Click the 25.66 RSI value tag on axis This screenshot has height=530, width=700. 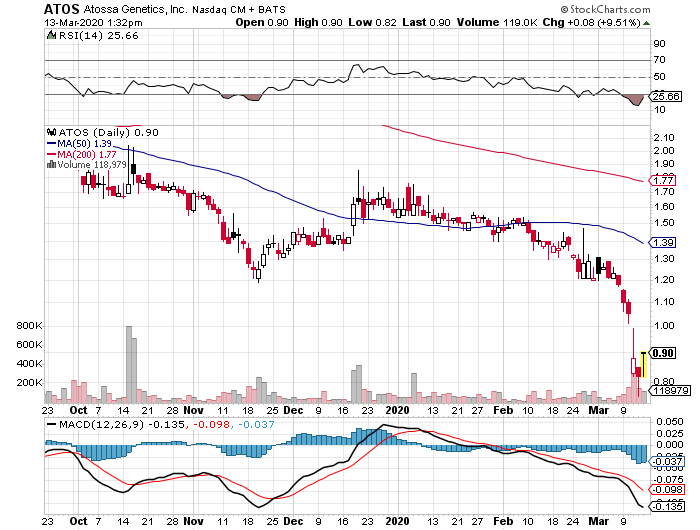666,96
